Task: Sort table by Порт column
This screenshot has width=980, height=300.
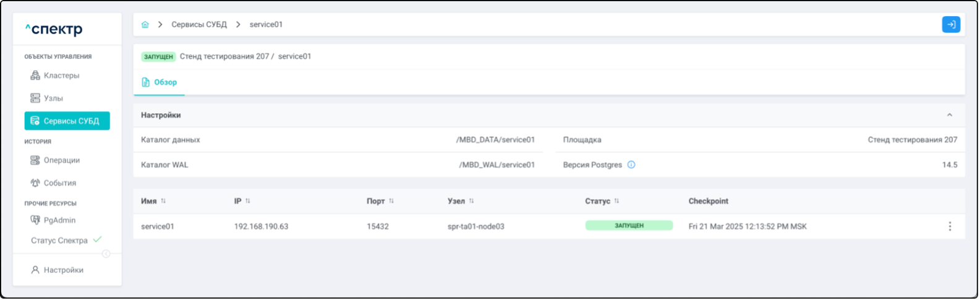Action: [x=391, y=202]
